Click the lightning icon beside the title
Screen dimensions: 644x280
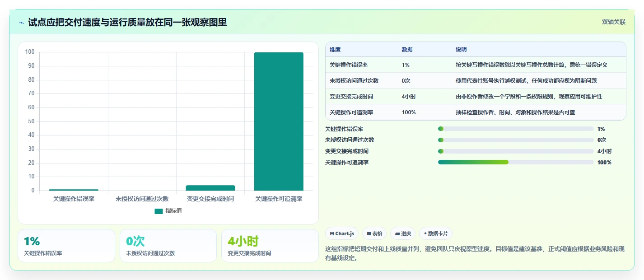[22, 23]
